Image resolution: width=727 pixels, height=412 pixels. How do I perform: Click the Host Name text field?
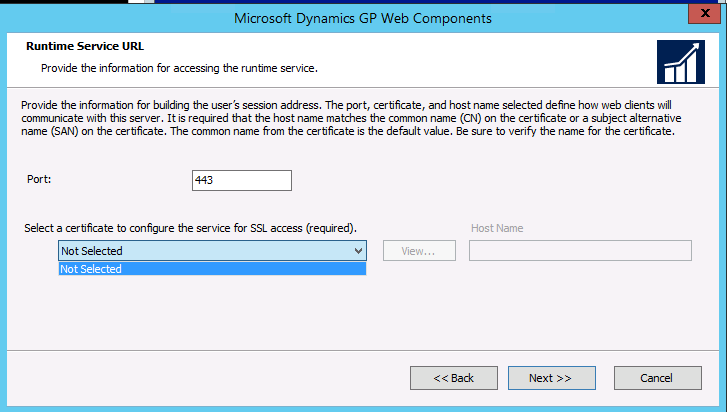(x=580, y=251)
